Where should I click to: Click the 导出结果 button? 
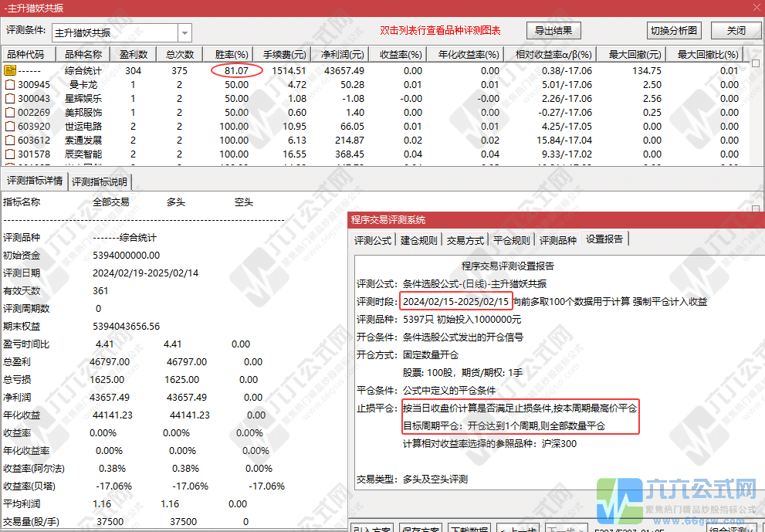click(x=553, y=31)
